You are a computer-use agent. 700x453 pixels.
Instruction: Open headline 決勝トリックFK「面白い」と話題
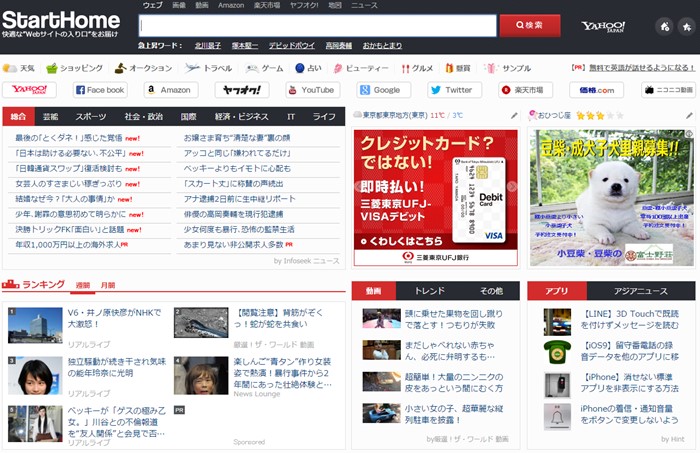tap(70, 229)
